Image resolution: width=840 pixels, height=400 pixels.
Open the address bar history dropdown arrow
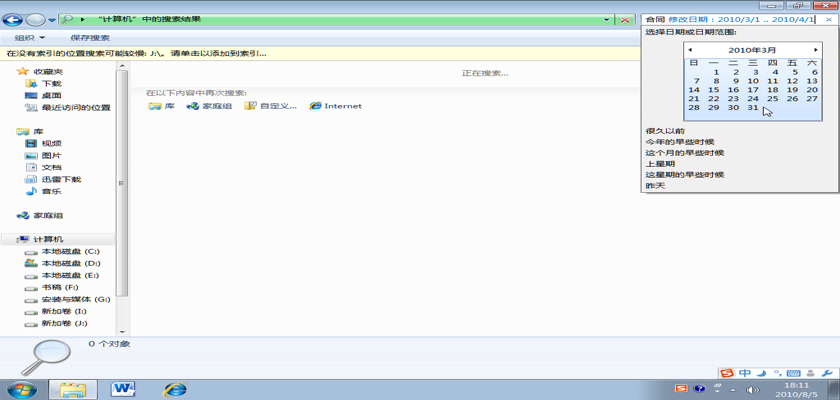pyautogui.click(x=607, y=19)
